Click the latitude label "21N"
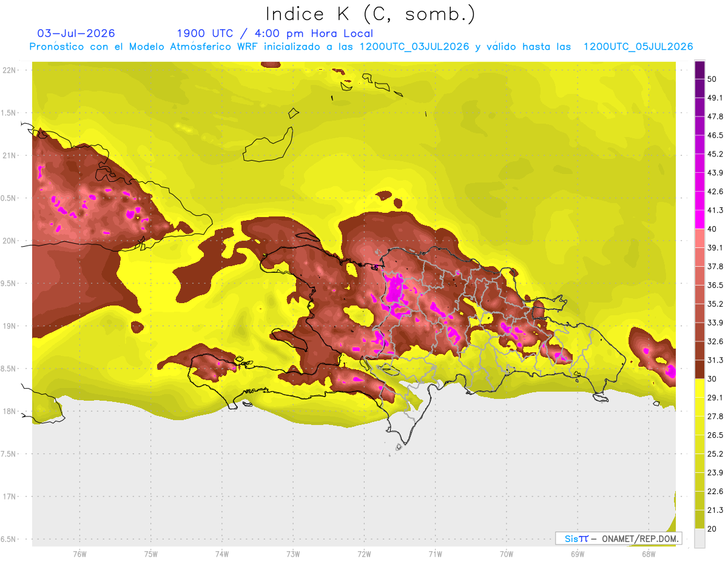728x562 pixels. click(10, 156)
